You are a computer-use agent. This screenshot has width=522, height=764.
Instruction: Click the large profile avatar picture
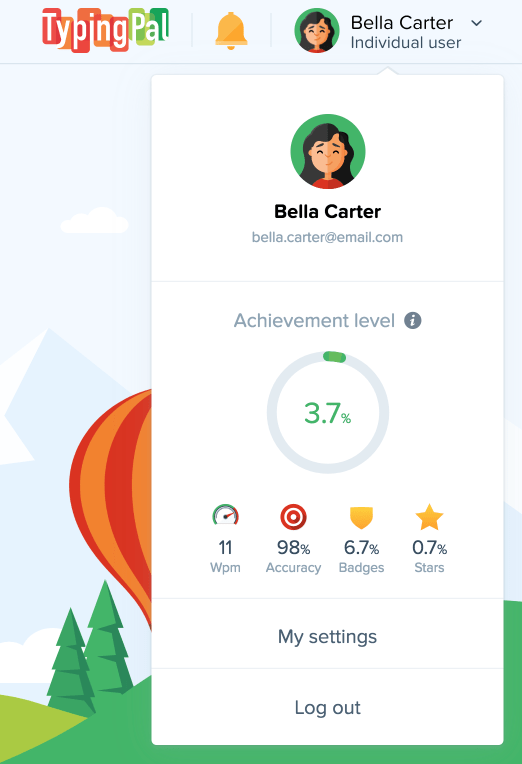[328, 152]
